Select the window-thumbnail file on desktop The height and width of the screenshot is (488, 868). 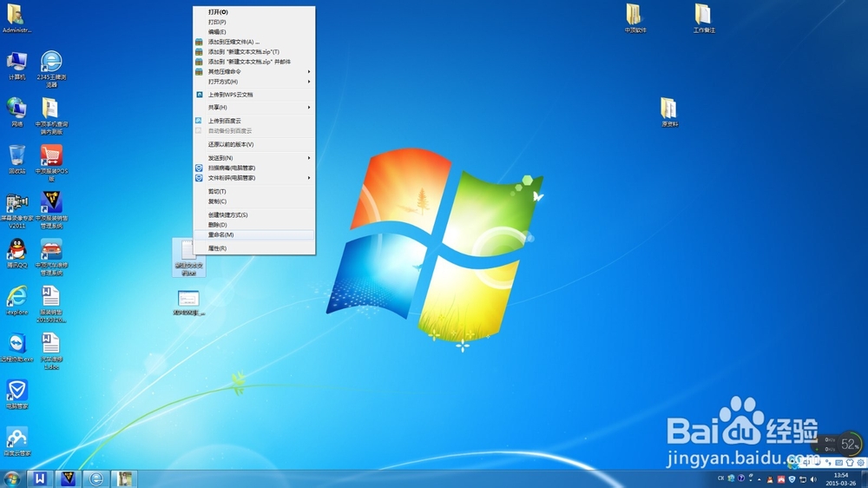tap(188, 302)
